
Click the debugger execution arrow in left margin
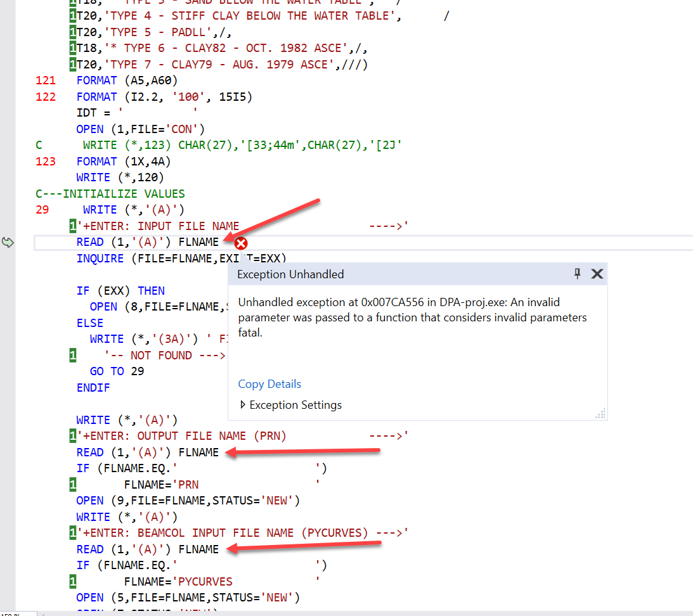point(9,241)
